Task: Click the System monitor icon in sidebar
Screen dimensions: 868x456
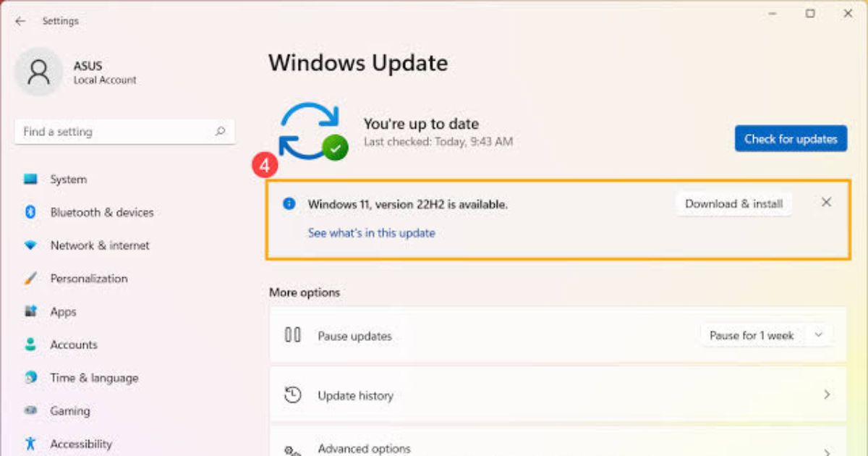Action: tap(30, 180)
